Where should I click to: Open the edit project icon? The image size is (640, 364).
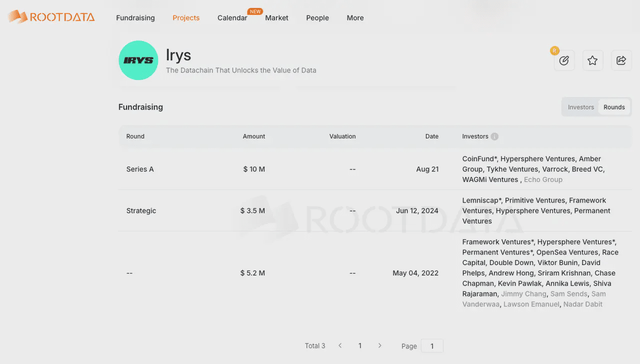[x=564, y=60]
